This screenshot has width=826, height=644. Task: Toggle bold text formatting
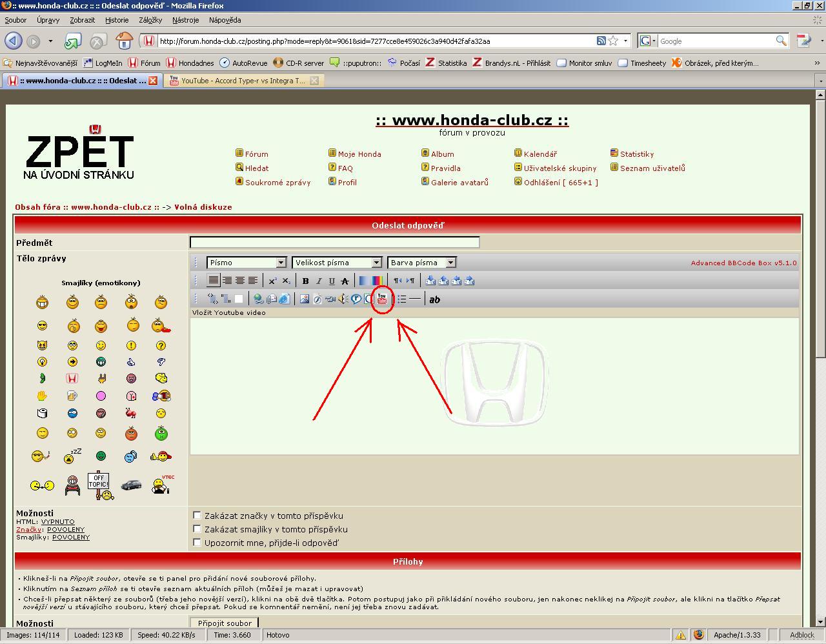305,281
